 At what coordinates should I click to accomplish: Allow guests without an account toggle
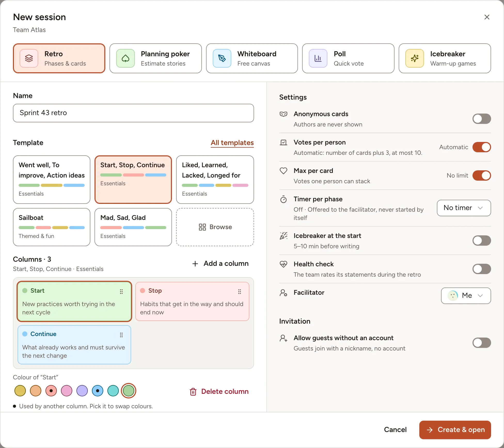coord(482,343)
